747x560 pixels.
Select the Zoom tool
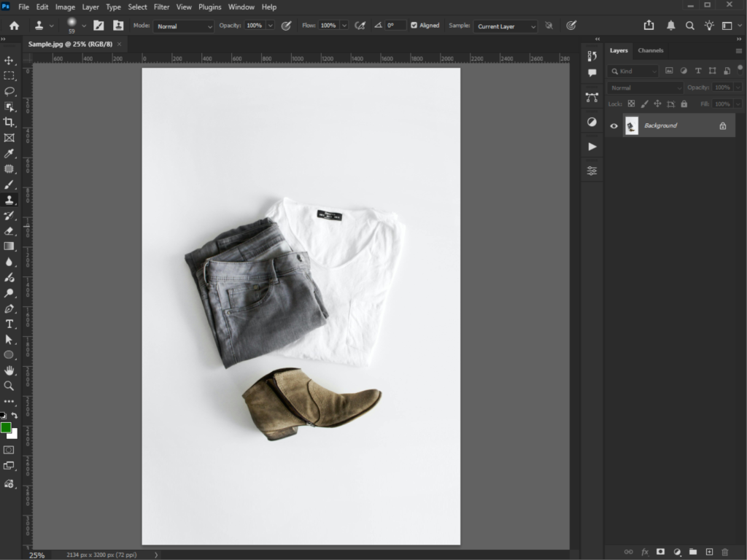click(x=9, y=386)
